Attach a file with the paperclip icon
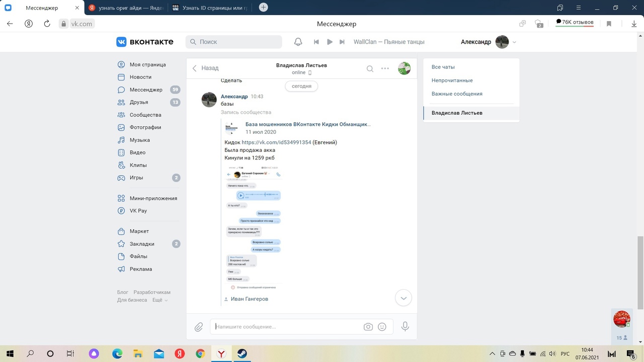This screenshot has width=644, height=362. coord(199,327)
